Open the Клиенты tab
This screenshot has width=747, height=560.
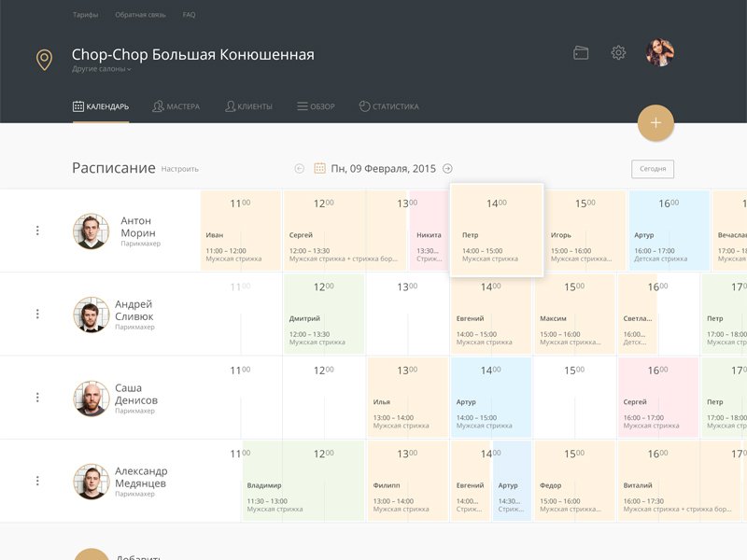(248, 106)
